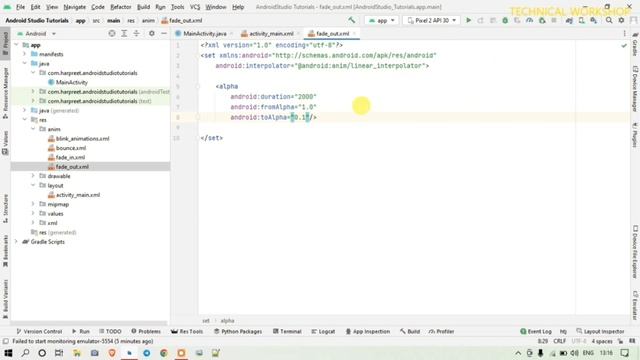Open the Android project view dropdown
The height and width of the screenshot is (360, 640).
coord(37,33)
